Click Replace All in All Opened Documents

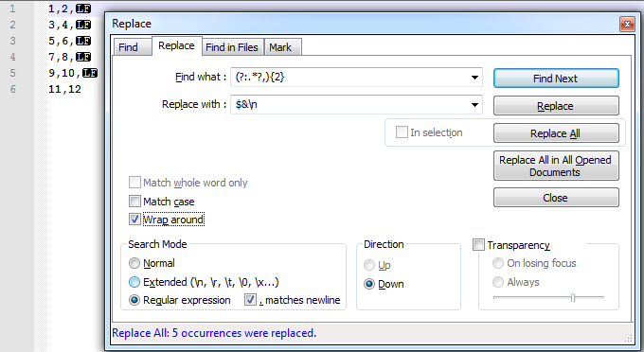pyautogui.click(x=556, y=166)
